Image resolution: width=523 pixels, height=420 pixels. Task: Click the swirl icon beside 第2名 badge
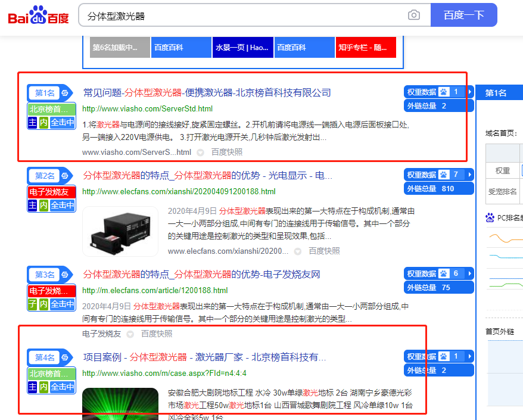tap(66, 176)
